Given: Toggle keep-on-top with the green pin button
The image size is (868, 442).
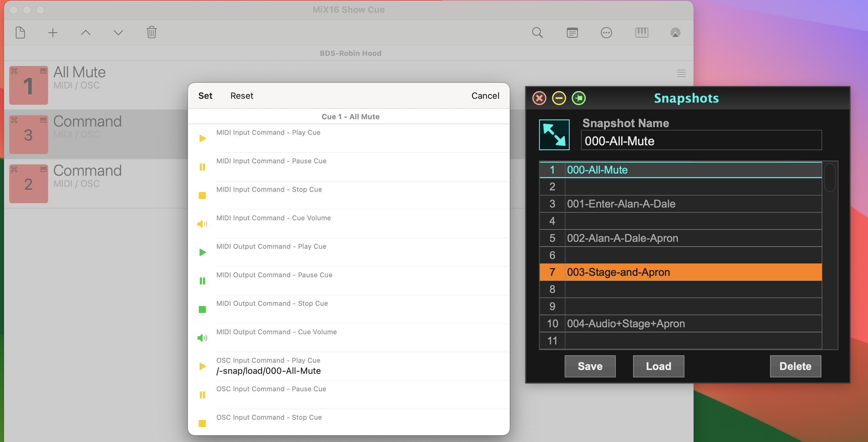Looking at the screenshot, I should click(x=578, y=98).
